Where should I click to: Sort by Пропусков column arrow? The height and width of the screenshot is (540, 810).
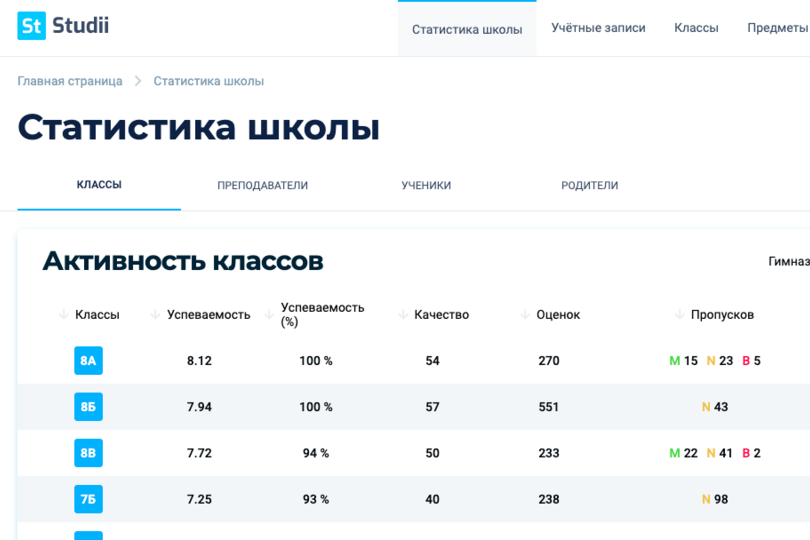pos(680,314)
